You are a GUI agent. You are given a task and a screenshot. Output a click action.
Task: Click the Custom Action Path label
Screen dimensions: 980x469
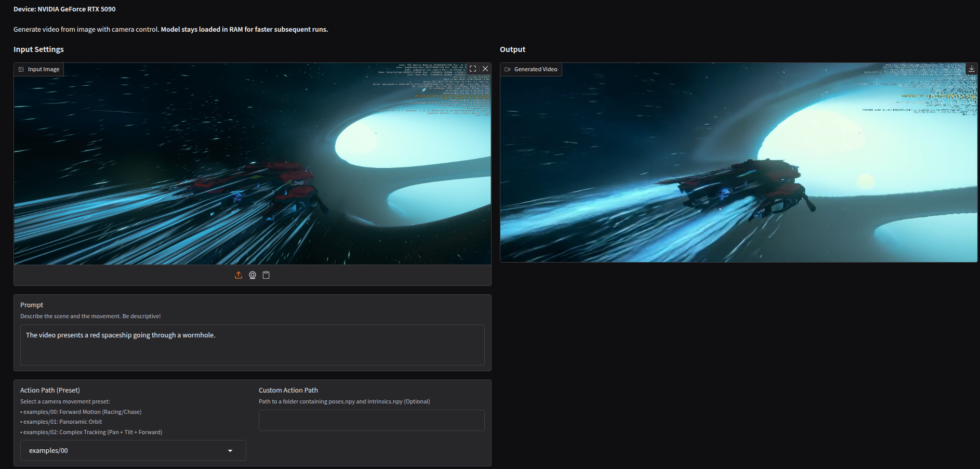pos(288,390)
